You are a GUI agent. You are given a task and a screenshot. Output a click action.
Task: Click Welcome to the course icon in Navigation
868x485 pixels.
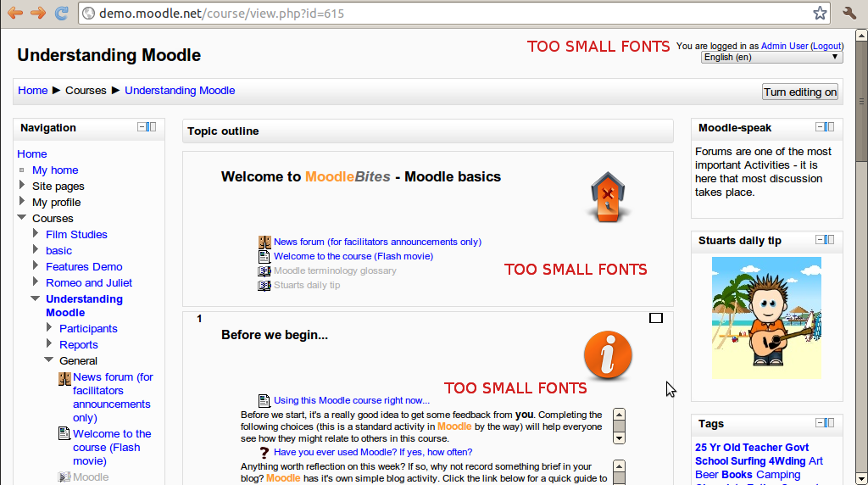[64, 433]
